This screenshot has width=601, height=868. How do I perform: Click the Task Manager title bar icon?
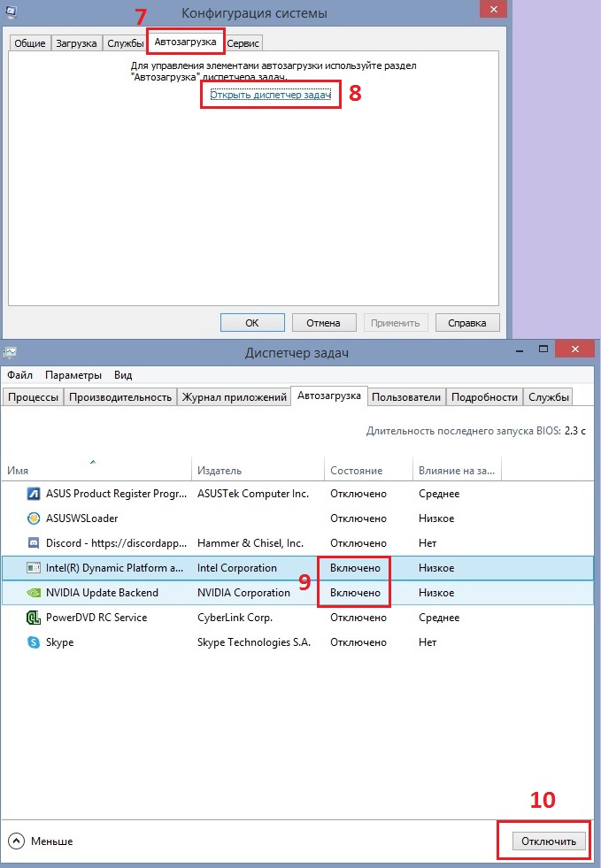click(x=10, y=353)
